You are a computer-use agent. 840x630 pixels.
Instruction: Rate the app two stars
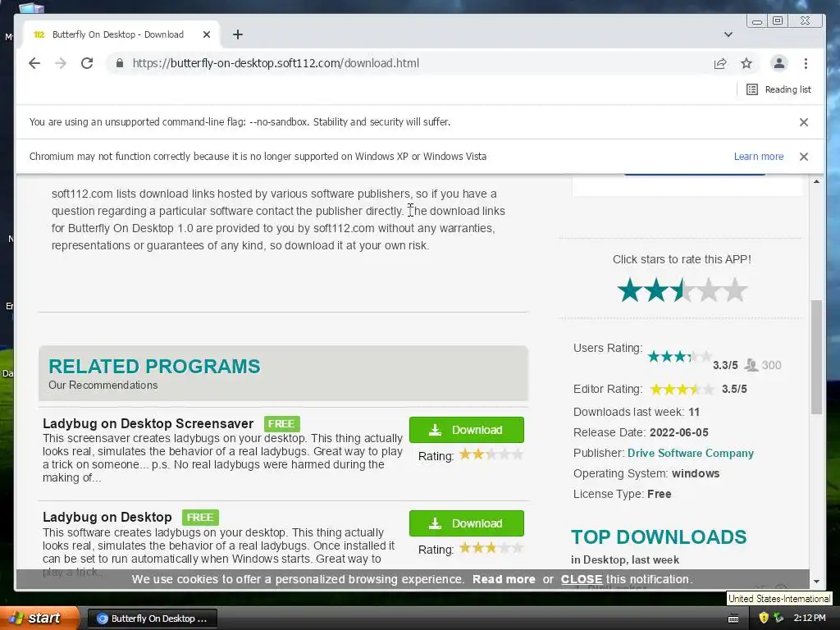click(656, 290)
